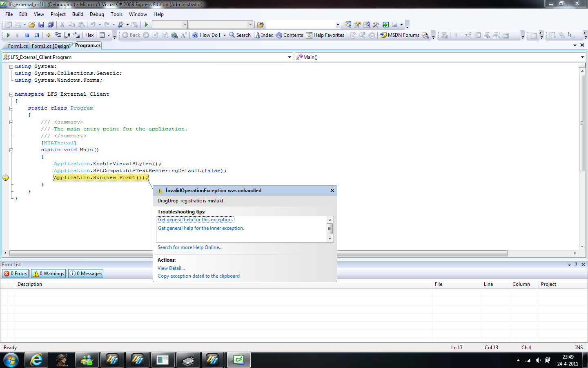
Task: Open the Find combo box dropdown arrow
Action: 338,25
